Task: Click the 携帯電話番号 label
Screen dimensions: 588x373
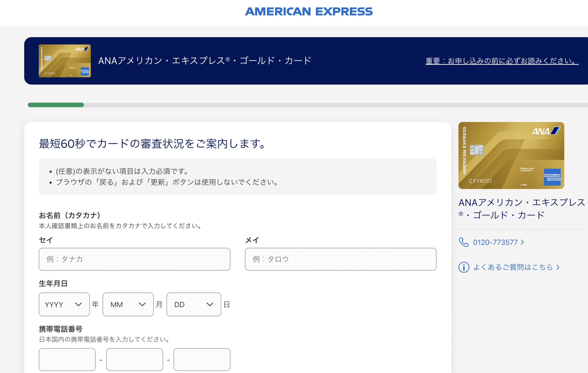Action: coord(61,329)
